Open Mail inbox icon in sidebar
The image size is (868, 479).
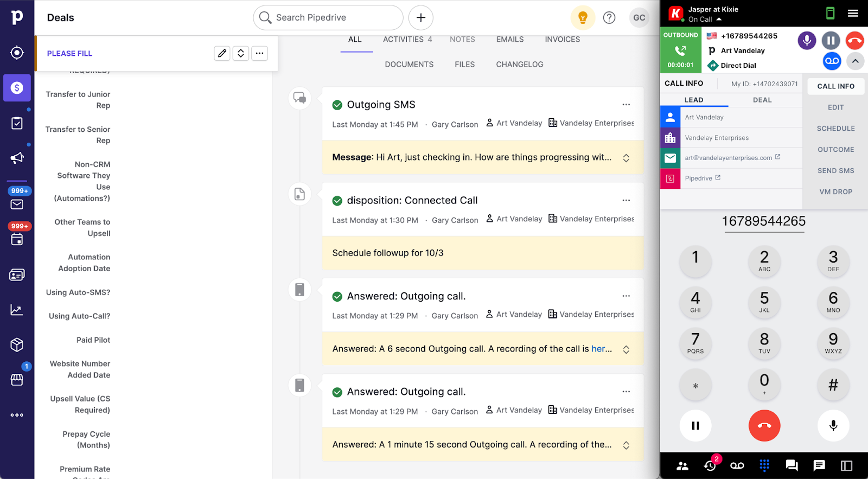pos(17,205)
